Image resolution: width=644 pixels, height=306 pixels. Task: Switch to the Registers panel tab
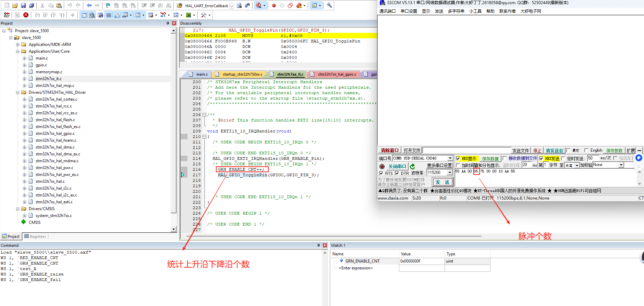(x=35, y=237)
